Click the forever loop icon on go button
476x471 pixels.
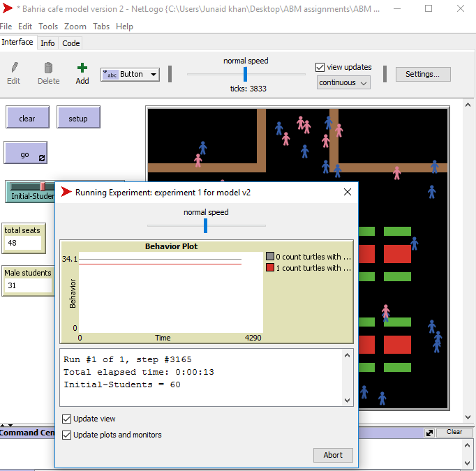[42, 158]
